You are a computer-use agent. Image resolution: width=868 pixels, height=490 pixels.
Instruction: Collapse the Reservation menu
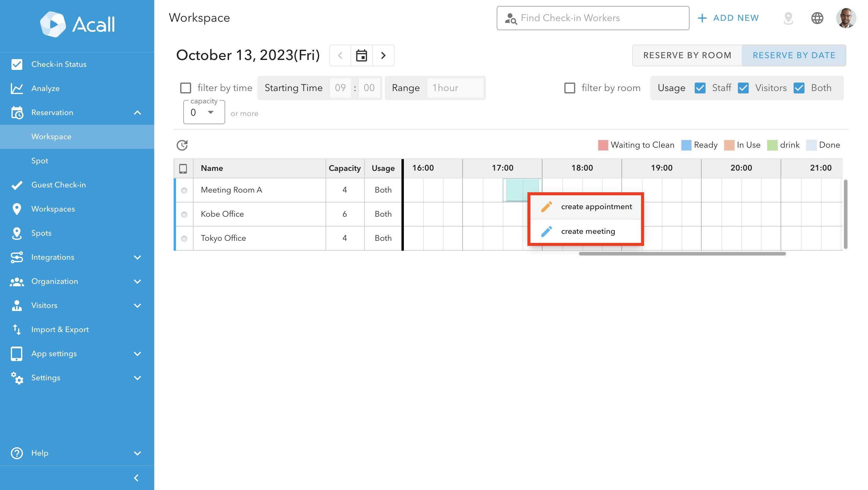[x=137, y=113]
